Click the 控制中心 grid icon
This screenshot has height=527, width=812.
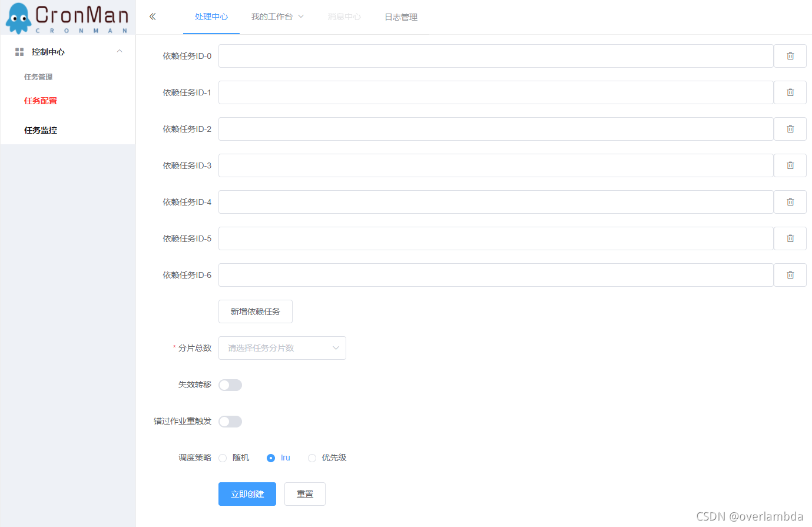(x=19, y=52)
